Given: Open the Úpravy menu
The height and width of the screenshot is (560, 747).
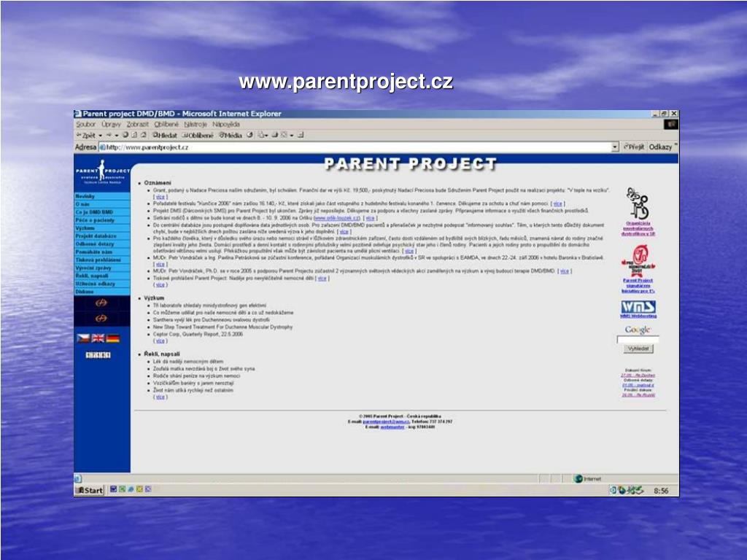Looking at the screenshot, I should 111,124.
